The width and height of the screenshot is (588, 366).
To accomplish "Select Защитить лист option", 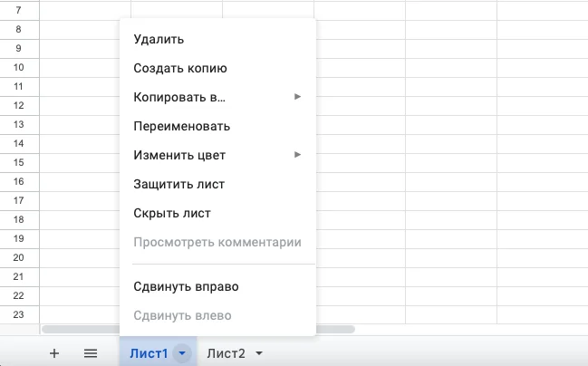I will tap(178, 184).
